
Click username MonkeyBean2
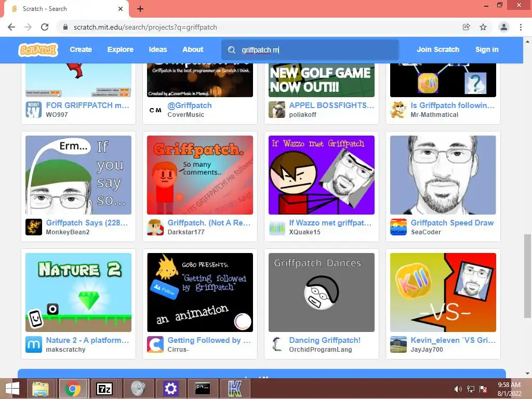pos(68,232)
